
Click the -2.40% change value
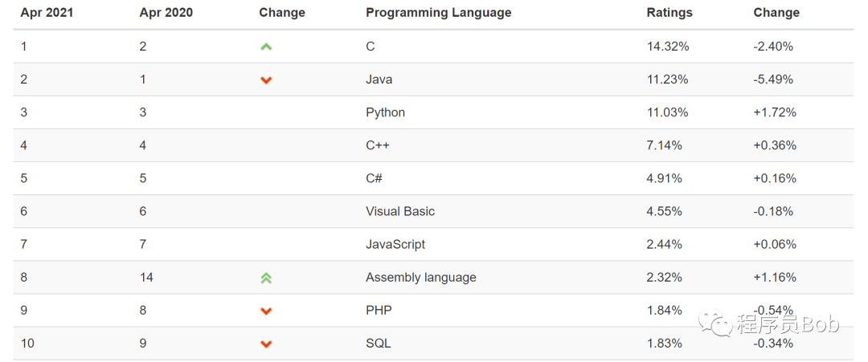click(773, 47)
